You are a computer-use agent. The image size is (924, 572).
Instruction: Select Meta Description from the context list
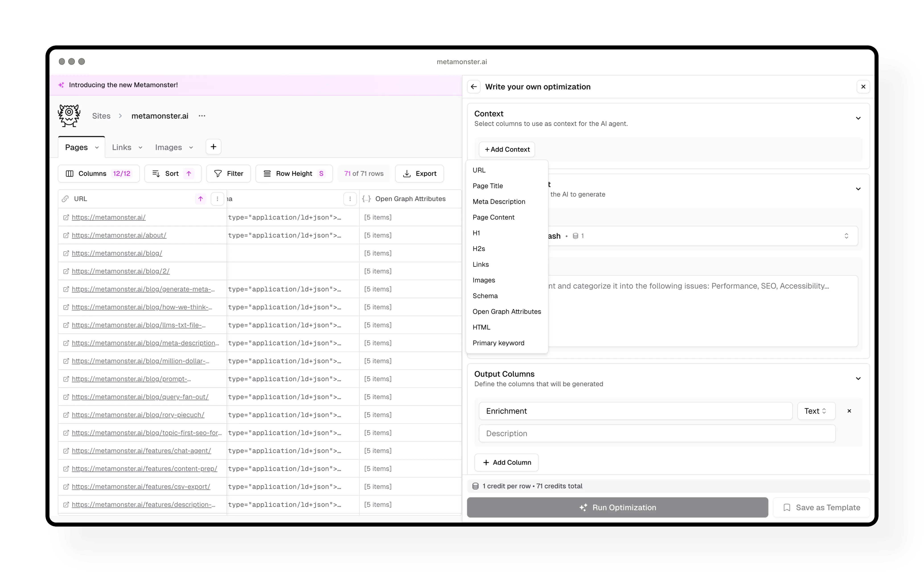499,201
